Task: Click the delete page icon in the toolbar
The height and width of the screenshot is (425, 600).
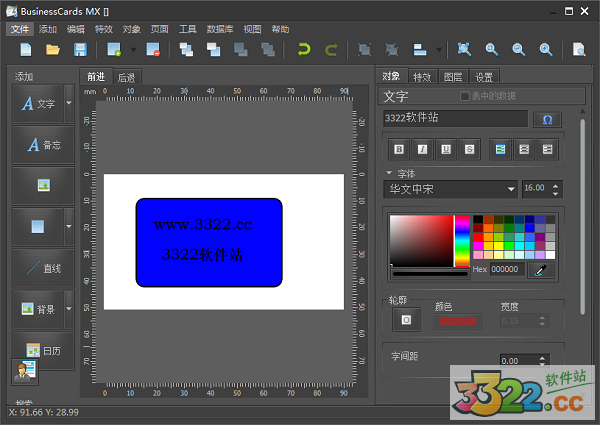Action: tap(153, 50)
